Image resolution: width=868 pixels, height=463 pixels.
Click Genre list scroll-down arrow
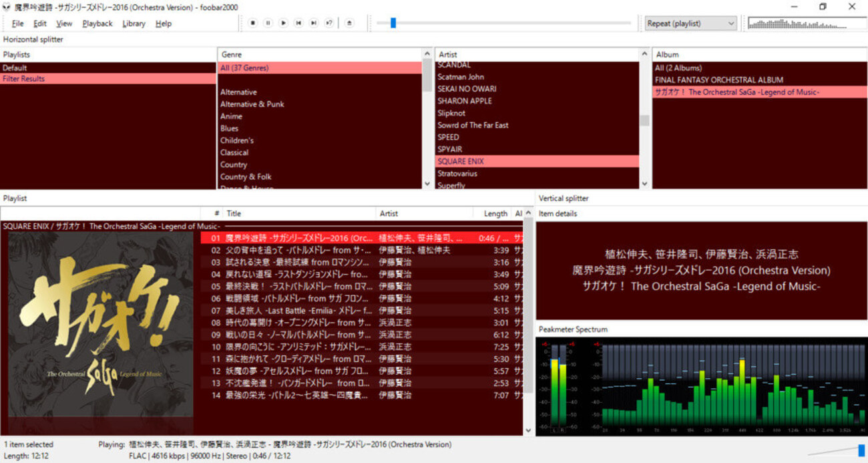[427, 184]
